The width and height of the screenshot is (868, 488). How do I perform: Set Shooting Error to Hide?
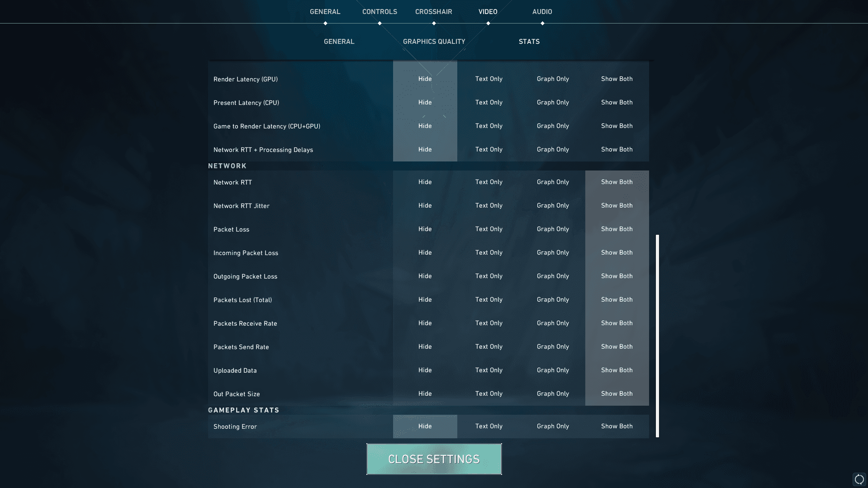coord(425,426)
